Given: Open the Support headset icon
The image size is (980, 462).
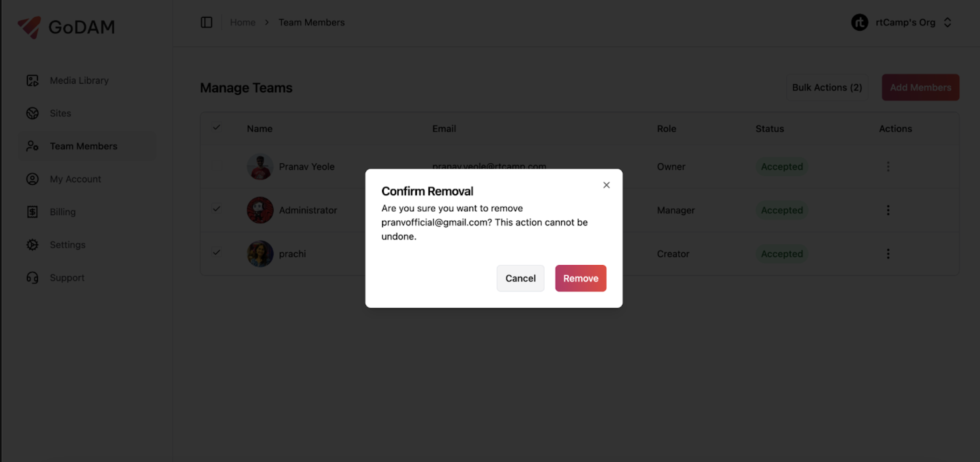Looking at the screenshot, I should coord(32,278).
